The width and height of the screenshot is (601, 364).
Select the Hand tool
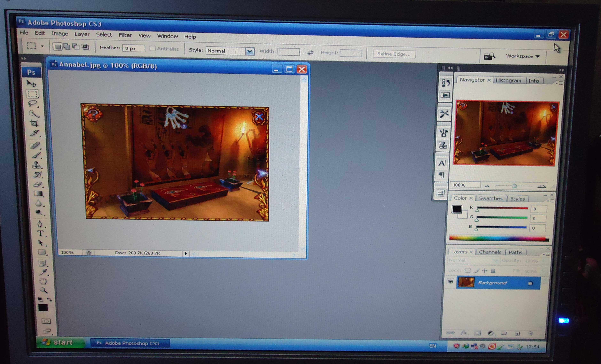click(x=43, y=281)
